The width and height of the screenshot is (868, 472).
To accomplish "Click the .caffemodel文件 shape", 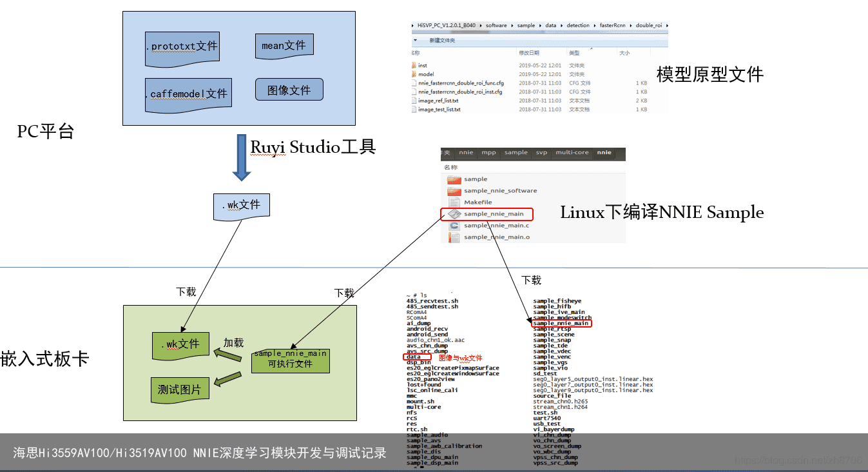I will tap(188, 95).
